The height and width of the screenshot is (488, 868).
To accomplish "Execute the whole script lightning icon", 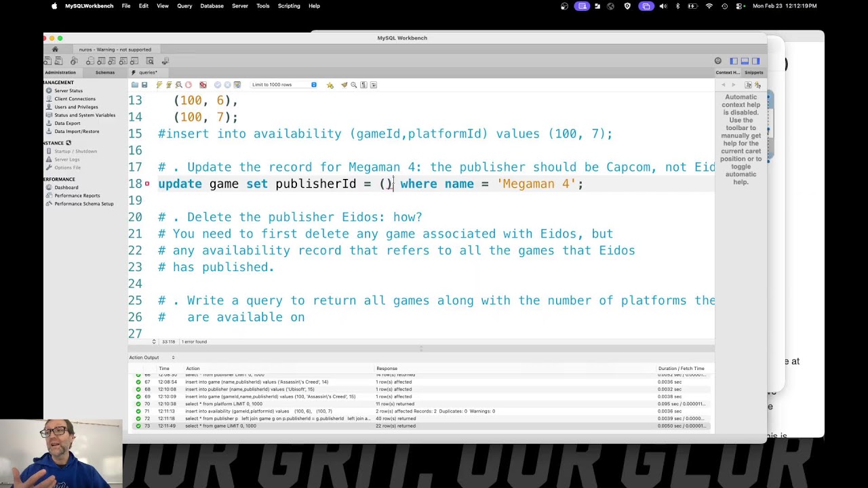I will [159, 85].
